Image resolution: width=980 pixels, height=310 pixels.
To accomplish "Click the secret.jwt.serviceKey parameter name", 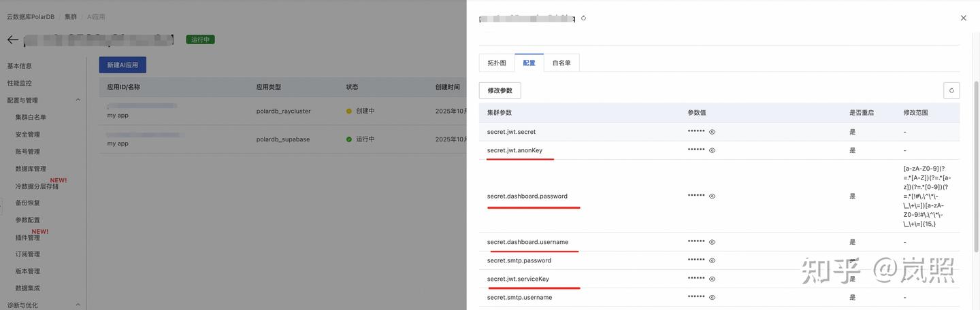I will 518,279.
